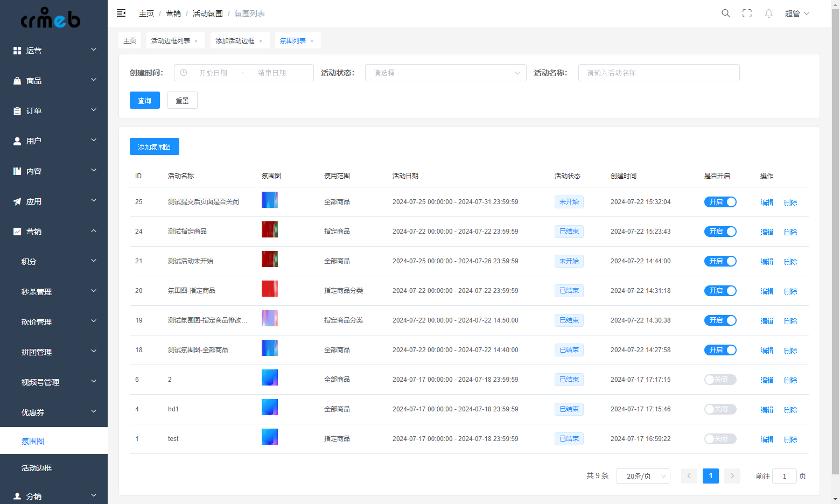Viewport: 840px width, 504px height.
Task: Click the 内容 book icon in sidebar
Action: point(17,171)
